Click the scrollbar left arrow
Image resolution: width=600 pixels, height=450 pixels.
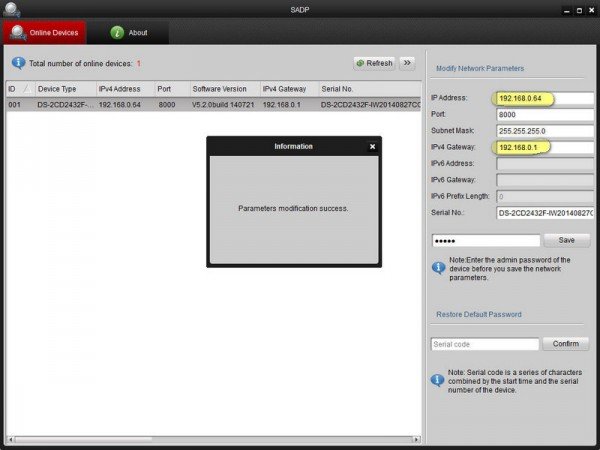click(10, 439)
